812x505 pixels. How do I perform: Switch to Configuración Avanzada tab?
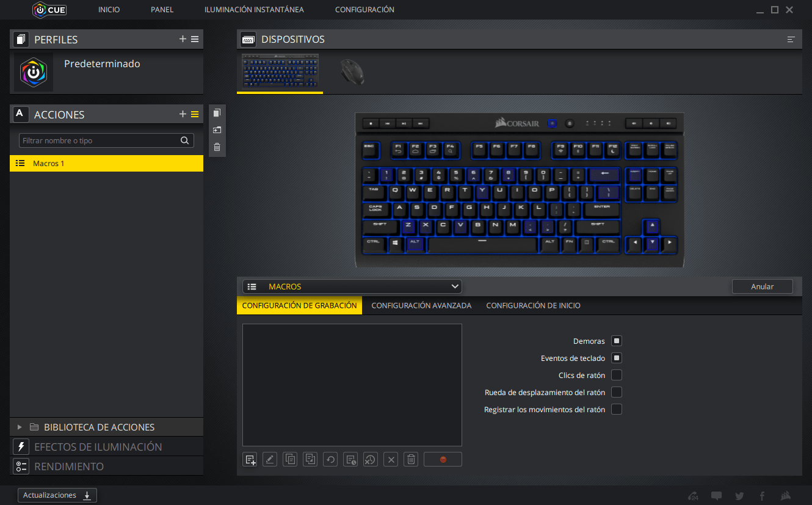point(421,305)
